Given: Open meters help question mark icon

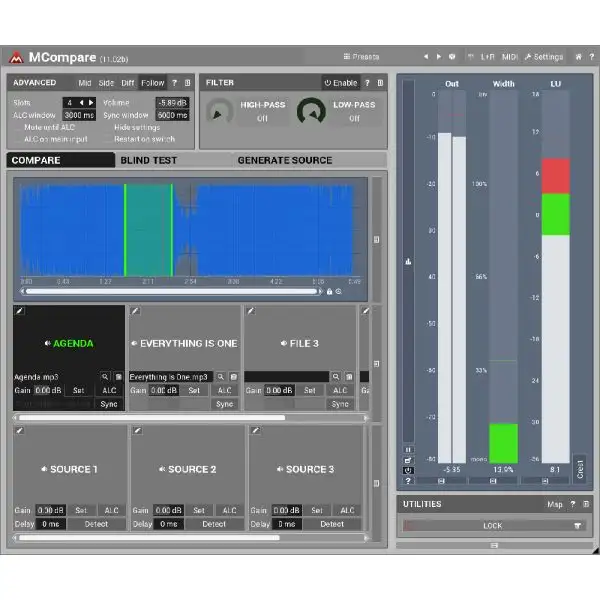Looking at the screenshot, I should 408,481.
